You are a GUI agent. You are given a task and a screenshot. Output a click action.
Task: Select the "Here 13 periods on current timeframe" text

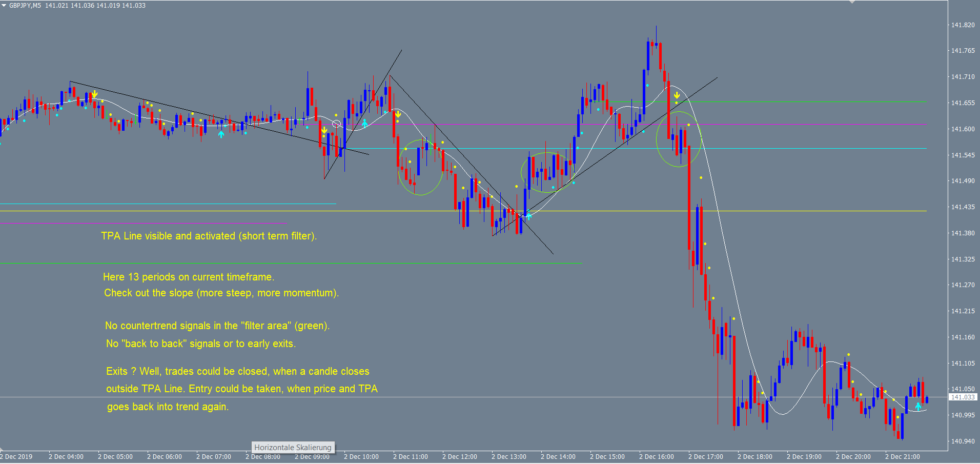pyautogui.click(x=189, y=277)
